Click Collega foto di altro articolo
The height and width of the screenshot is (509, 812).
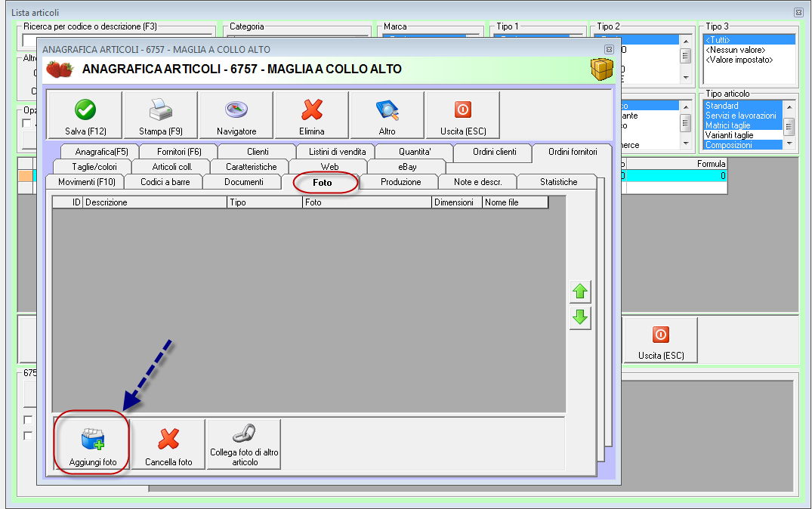244,444
